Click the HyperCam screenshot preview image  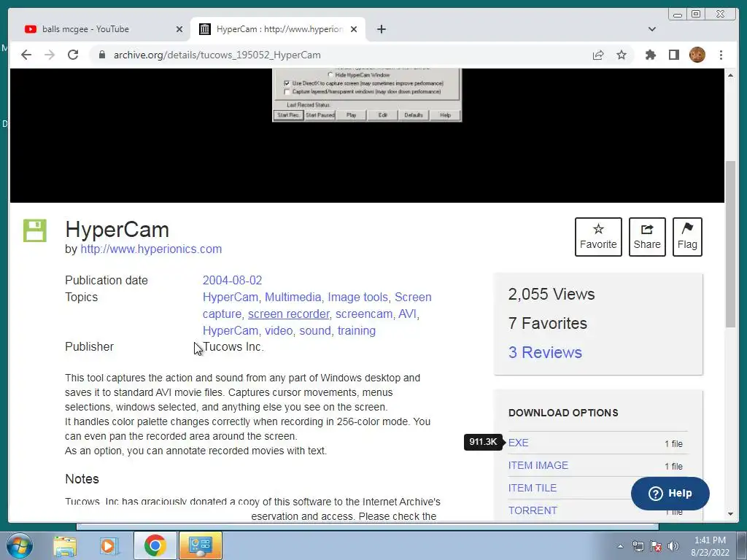pos(367,96)
